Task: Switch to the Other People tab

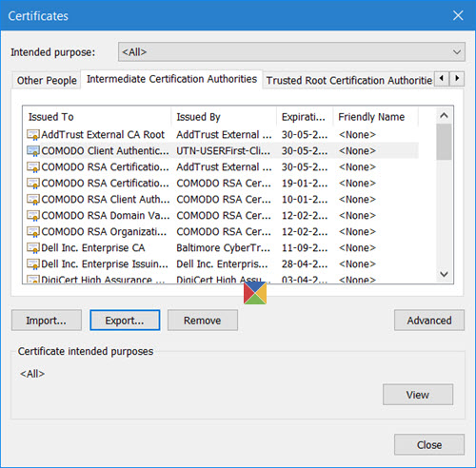Action: (47, 81)
